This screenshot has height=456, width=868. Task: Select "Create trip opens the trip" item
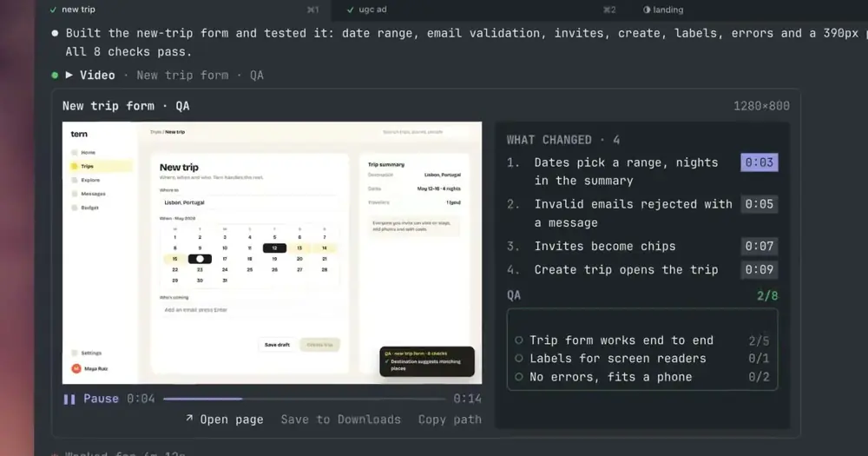coord(626,270)
